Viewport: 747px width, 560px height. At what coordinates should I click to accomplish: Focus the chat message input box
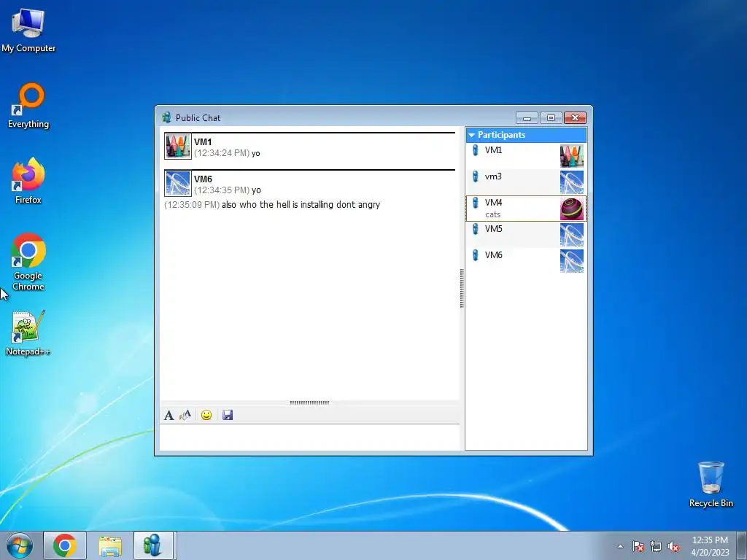[x=309, y=437]
